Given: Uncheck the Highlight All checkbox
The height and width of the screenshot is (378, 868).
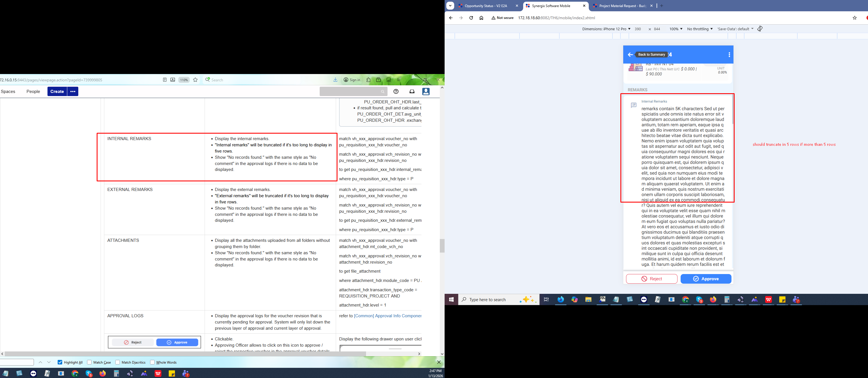Looking at the screenshot, I should (x=60, y=362).
